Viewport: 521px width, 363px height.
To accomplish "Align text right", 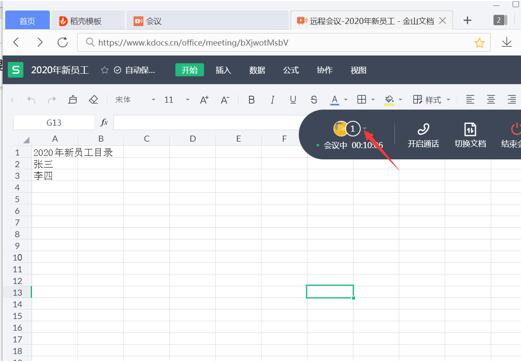I will (x=512, y=99).
